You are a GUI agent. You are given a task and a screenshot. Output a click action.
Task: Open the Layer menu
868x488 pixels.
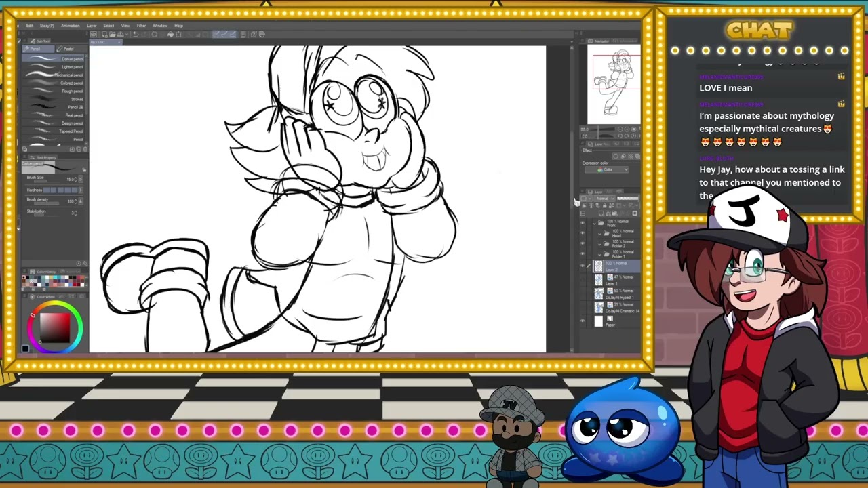(x=92, y=26)
